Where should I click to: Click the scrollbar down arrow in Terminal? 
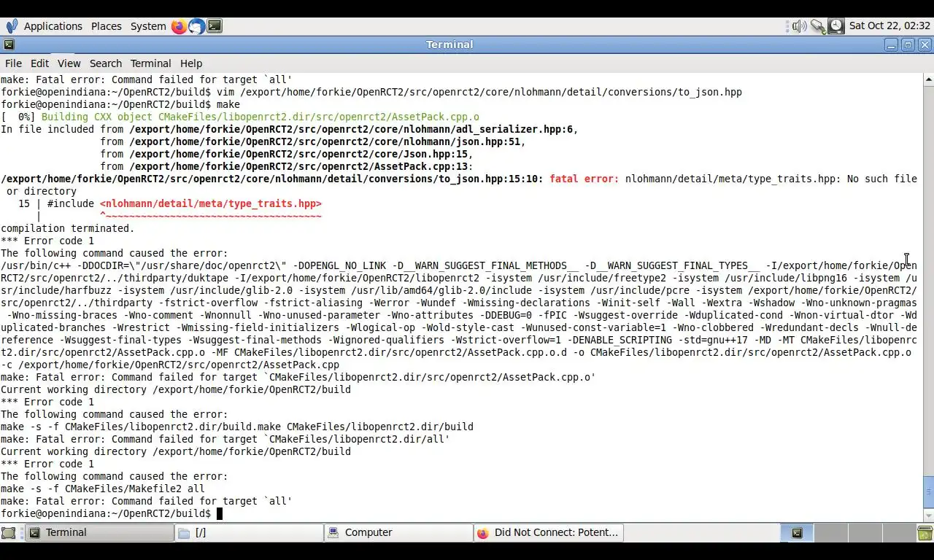[x=928, y=516]
